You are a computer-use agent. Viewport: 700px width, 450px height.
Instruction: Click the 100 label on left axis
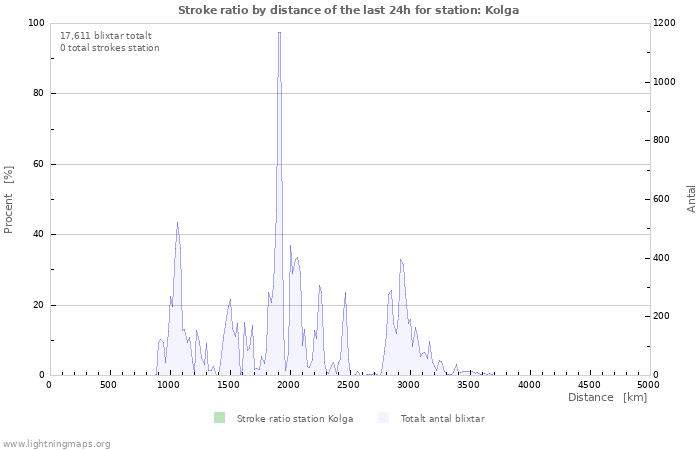click(36, 23)
